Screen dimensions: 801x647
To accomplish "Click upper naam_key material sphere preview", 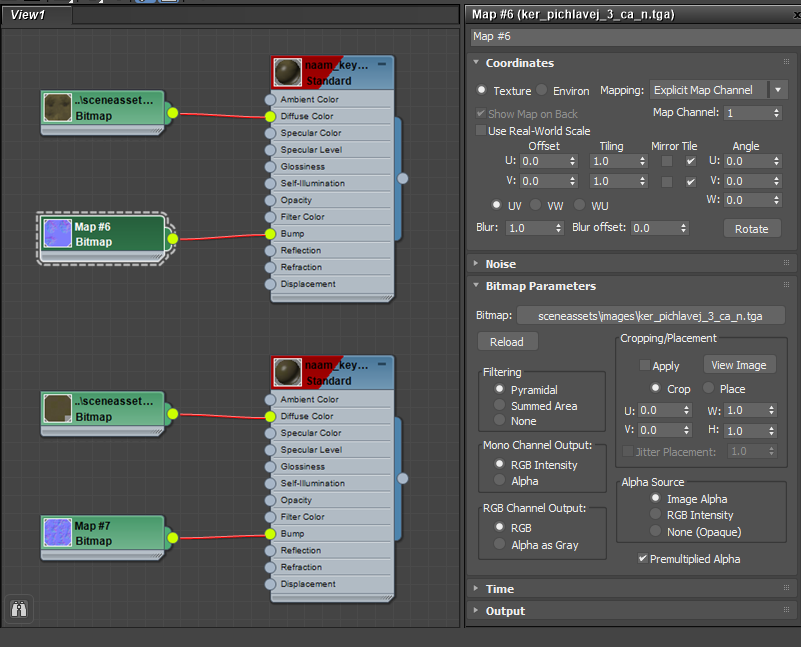I will [288, 73].
